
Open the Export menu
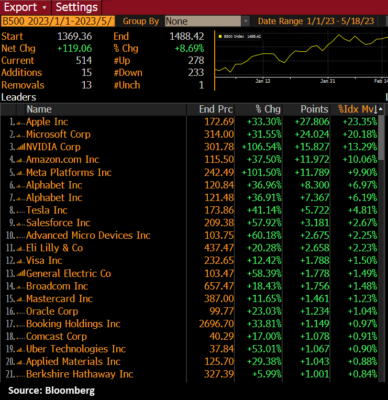click(25, 7)
